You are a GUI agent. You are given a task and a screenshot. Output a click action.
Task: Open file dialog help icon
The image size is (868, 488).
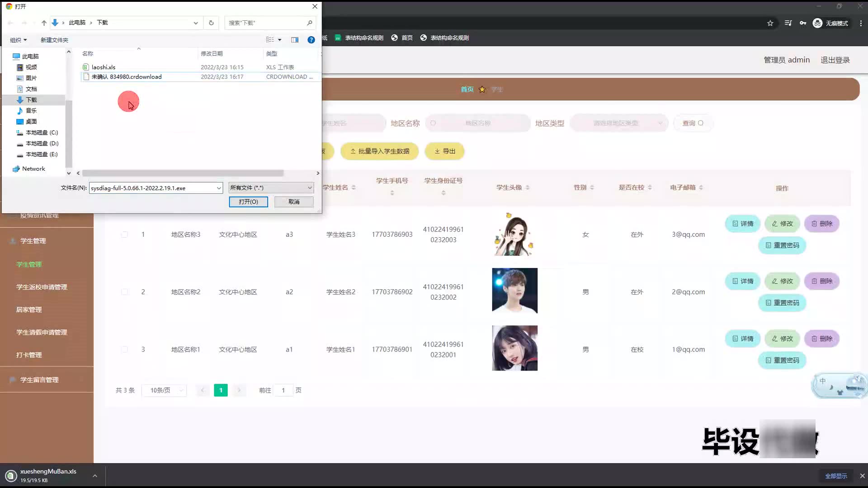coord(311,40)
